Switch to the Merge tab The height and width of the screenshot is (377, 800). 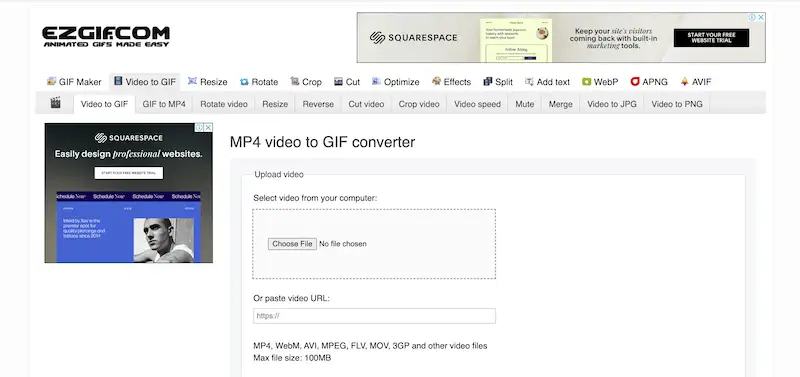coord(561,104)
